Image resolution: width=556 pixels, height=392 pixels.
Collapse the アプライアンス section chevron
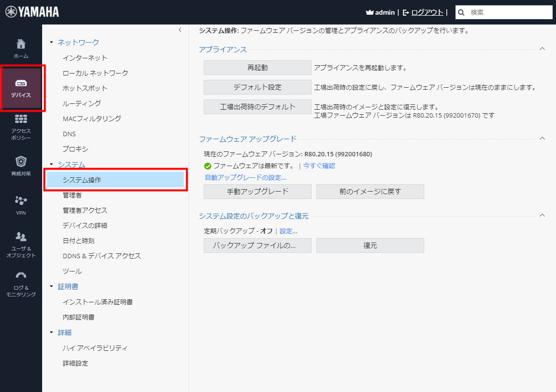coord(542,49)
